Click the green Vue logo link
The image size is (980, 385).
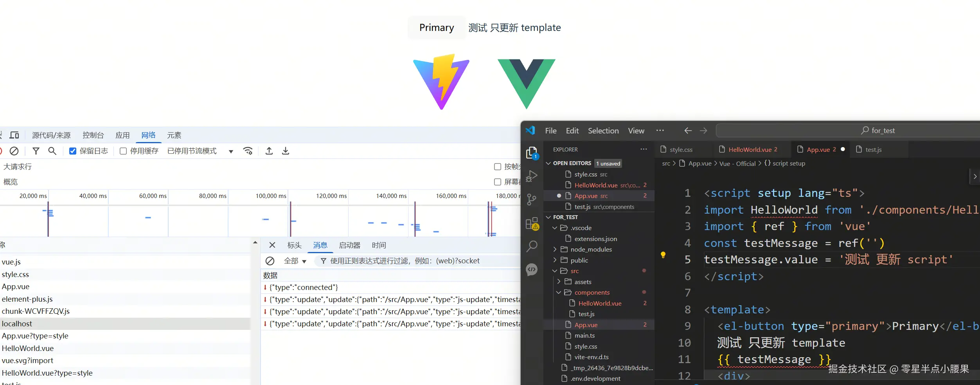click(x=526, y=84)
